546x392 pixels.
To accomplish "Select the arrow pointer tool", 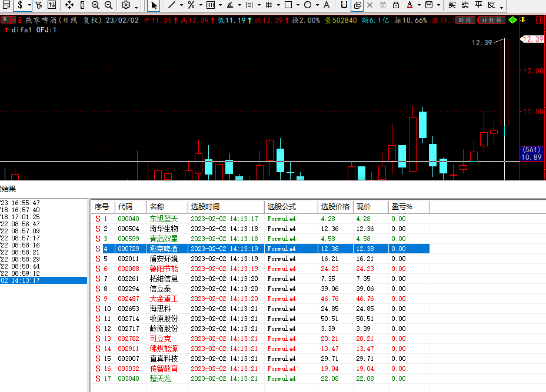I will pyautogui.click(x=154, y=5).
